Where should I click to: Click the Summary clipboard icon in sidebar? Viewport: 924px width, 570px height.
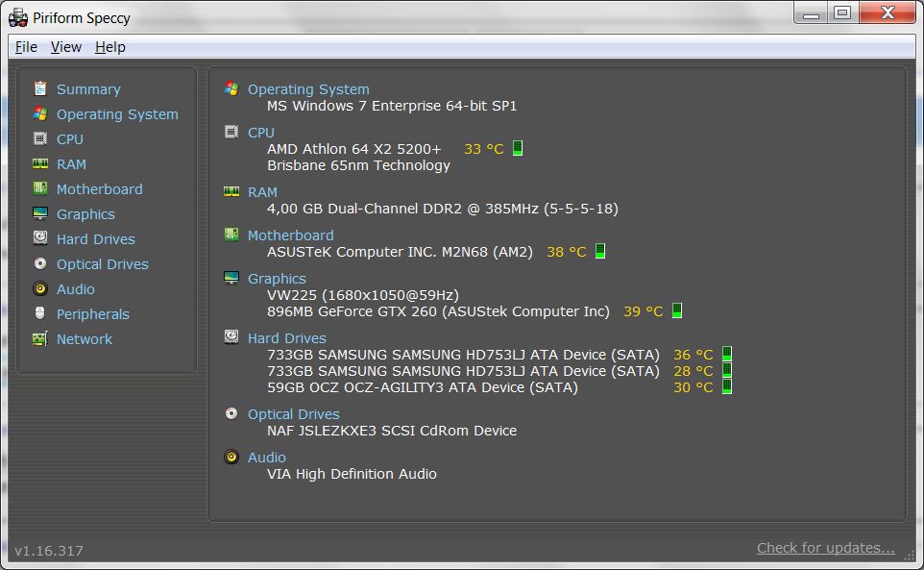(40, 88)
